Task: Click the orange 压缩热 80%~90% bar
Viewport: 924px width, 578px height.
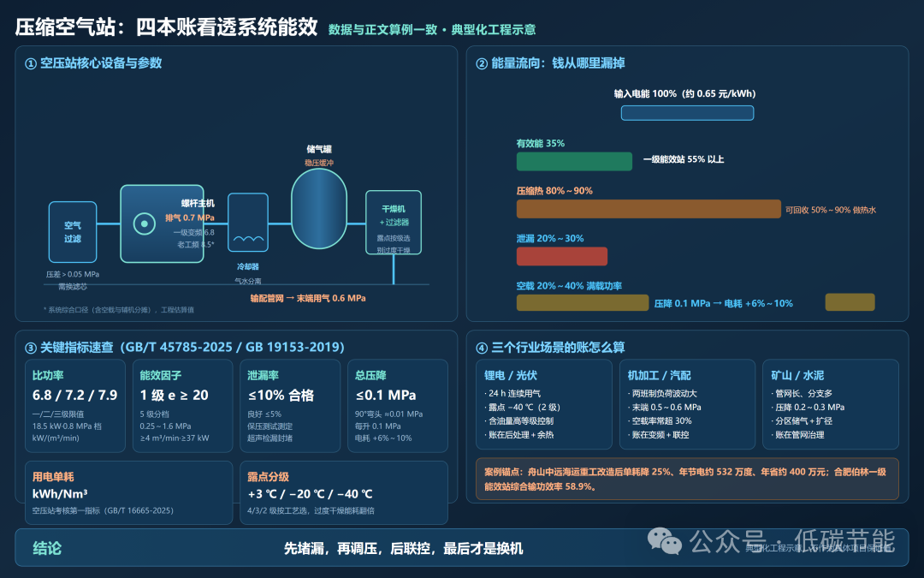Action: click(649, 209)
